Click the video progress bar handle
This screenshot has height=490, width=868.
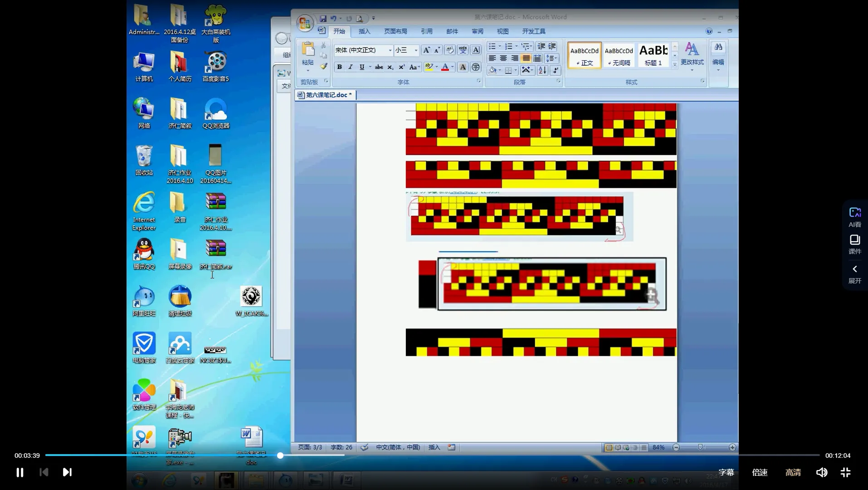(x=280, y=455)
